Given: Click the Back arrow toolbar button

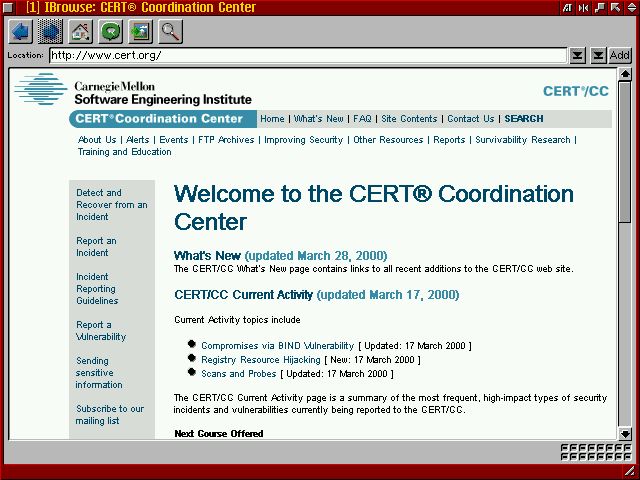Looking at the screenshot, I should [20, 31].
